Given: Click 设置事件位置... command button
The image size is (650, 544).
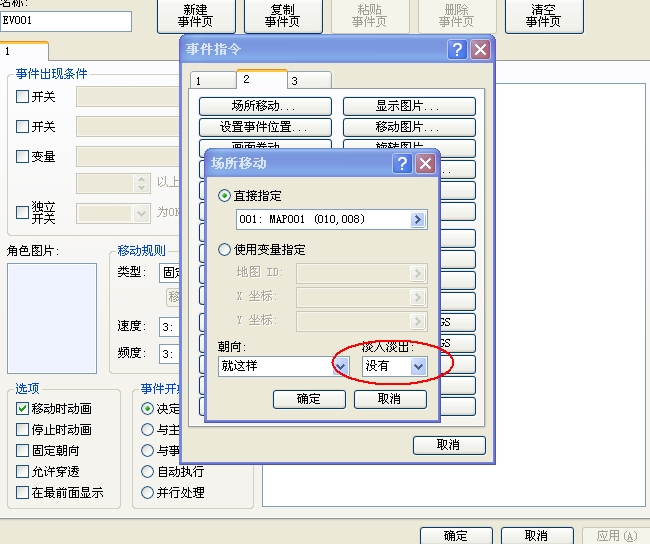Looking at the screenshot, I should [265, 127].
